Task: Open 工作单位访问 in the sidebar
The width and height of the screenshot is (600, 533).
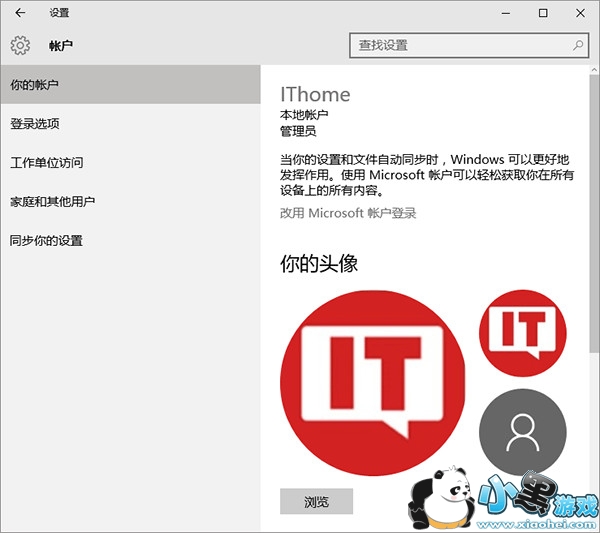Action: tap(130, 163)
